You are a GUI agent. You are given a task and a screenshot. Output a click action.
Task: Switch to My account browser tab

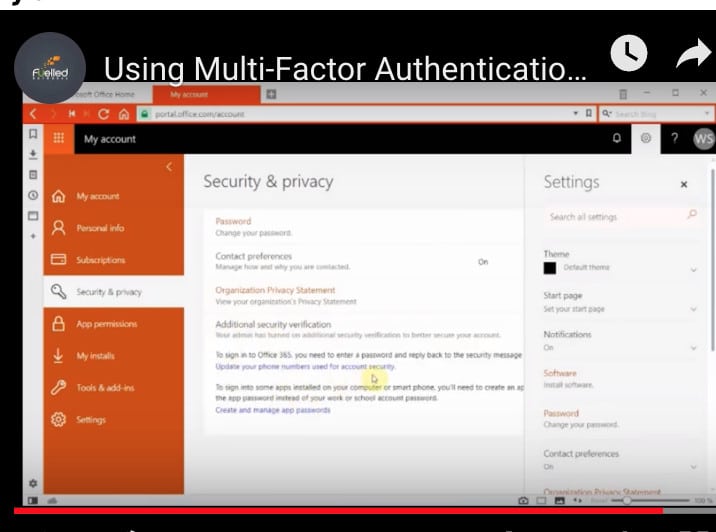pos(206,94)
